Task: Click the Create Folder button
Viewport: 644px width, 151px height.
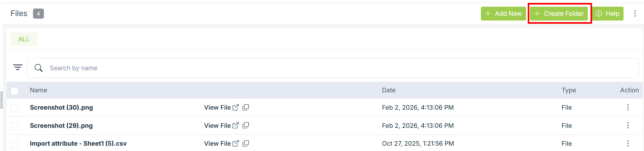Action: click(559, 14)
